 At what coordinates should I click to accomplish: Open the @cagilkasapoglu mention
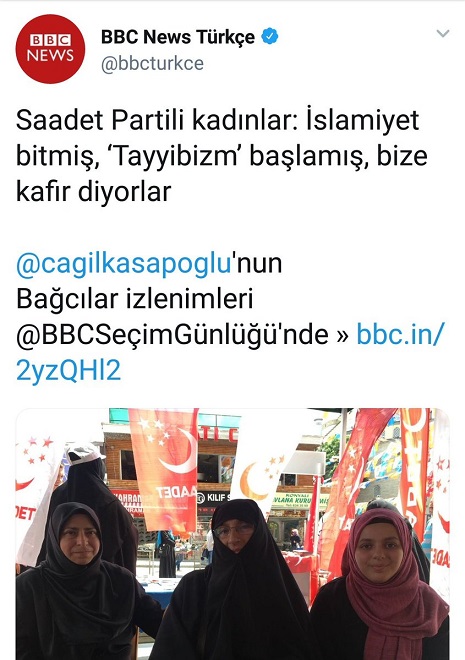[x=124, y=264]
